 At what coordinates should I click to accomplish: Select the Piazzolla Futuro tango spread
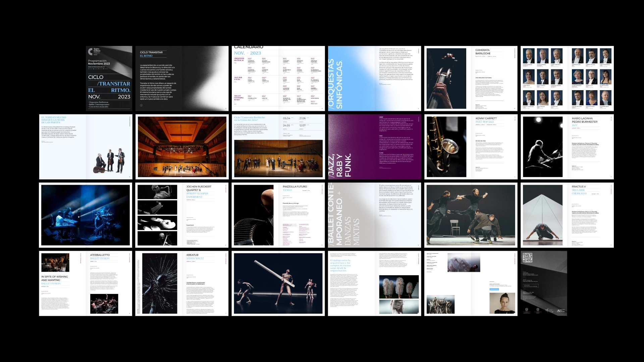(x=278, y=215)
